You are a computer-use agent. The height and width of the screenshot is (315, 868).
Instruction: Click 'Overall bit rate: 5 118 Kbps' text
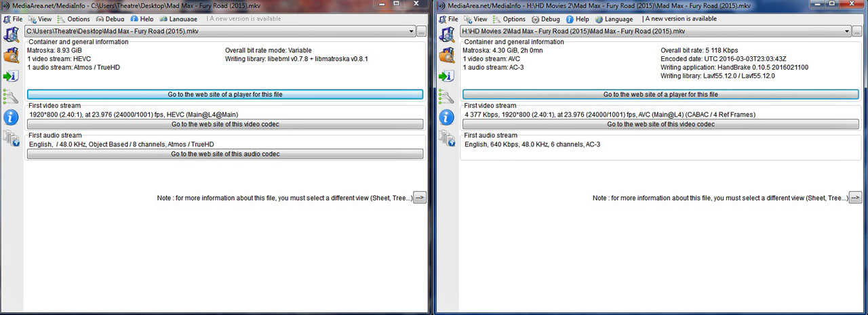click(x=699, y=50)
